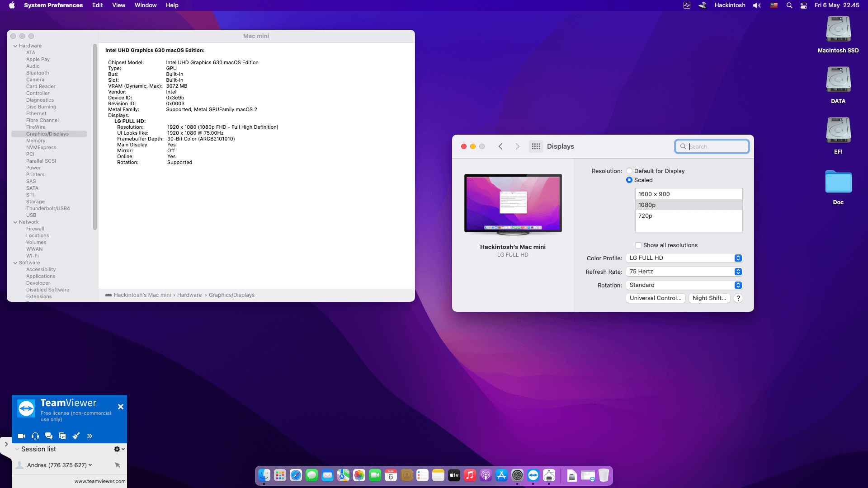Launch FaceTime from the Dock

click(375, 475)
